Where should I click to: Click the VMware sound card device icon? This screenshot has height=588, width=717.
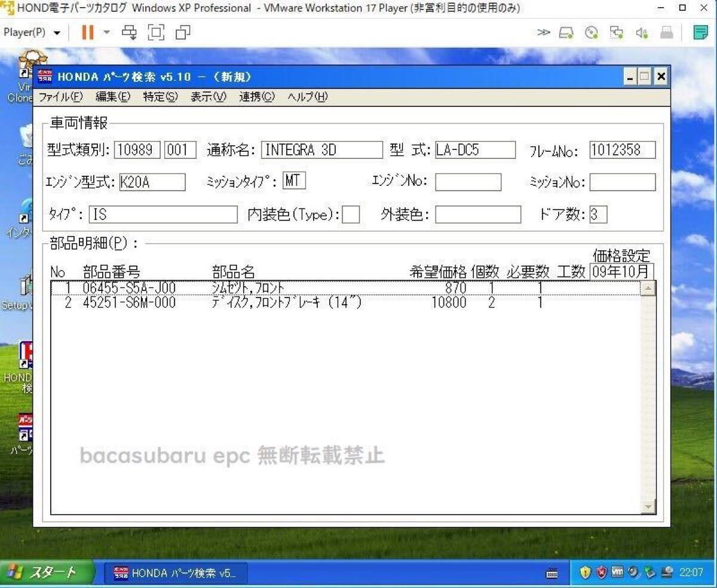[x=642, y=33]
